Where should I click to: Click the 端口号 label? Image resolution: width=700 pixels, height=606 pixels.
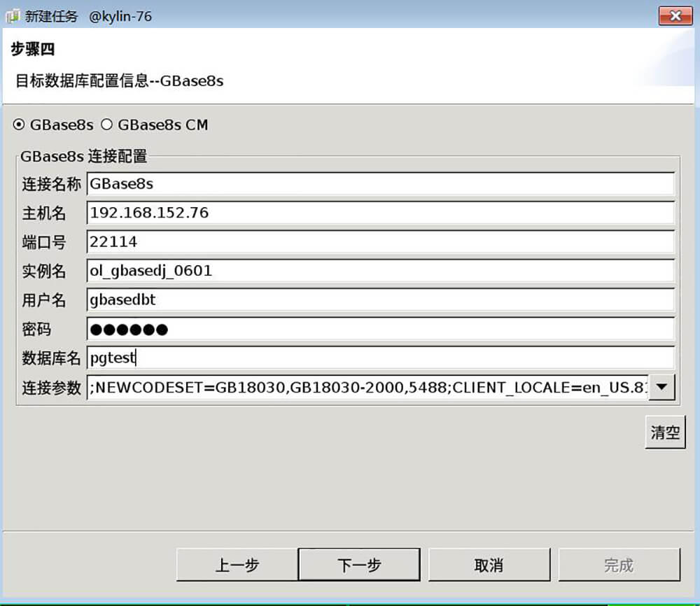click(43, 242)
